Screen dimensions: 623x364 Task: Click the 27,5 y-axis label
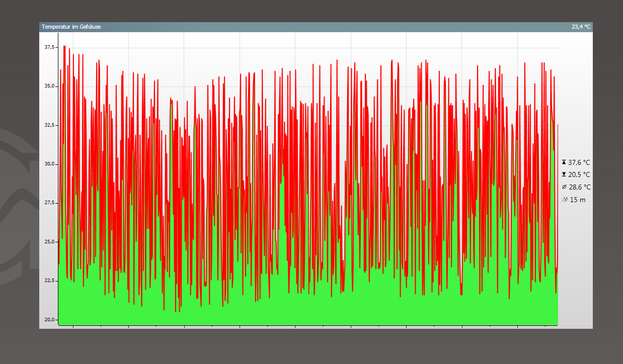49,203
